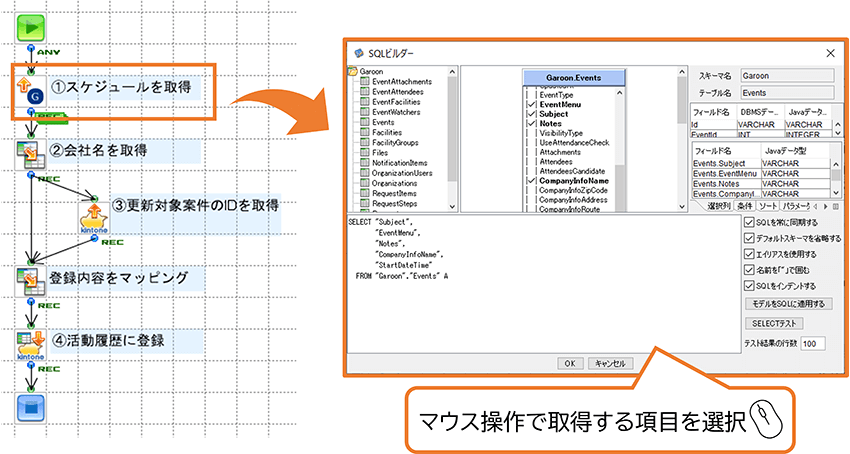Screen dimensions: 850x454
Task: Open the パラメータ tab
Action: point(796,206)
